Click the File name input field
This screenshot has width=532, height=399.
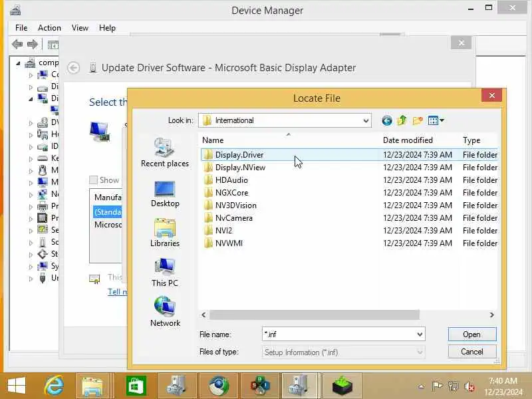coord(339,334)
